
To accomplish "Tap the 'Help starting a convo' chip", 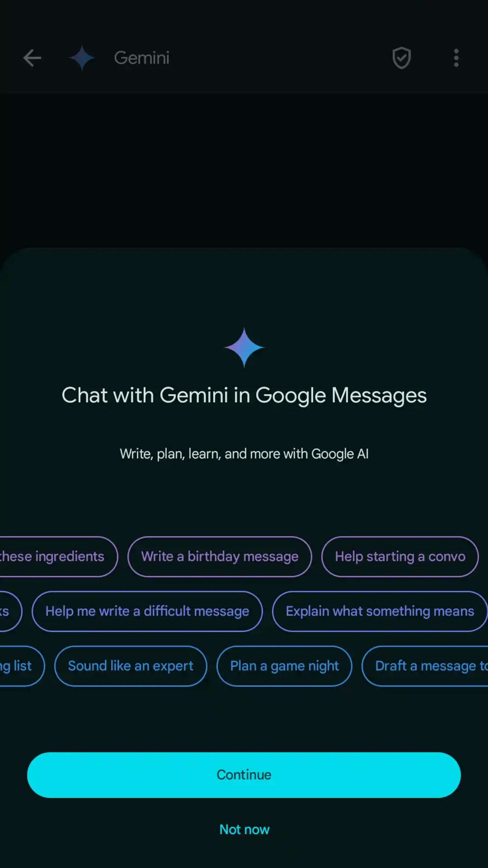I will click(x=400, y=556).
